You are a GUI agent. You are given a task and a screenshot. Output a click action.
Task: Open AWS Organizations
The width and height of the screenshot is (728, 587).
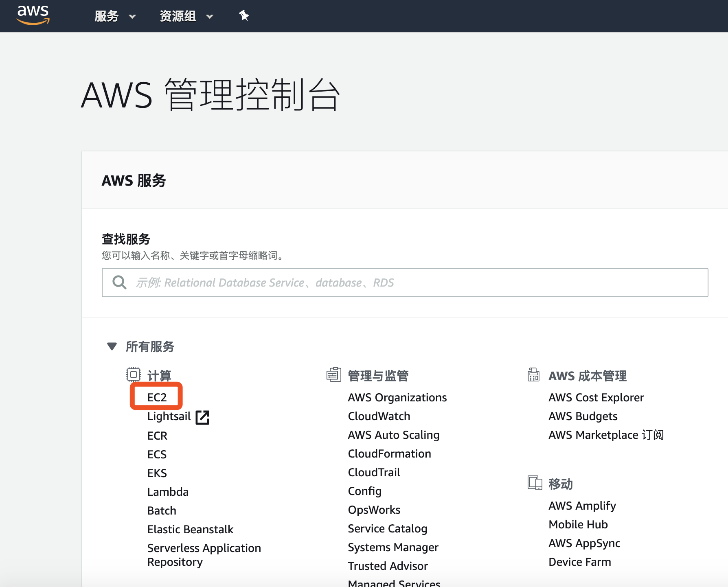pos(397,397)
